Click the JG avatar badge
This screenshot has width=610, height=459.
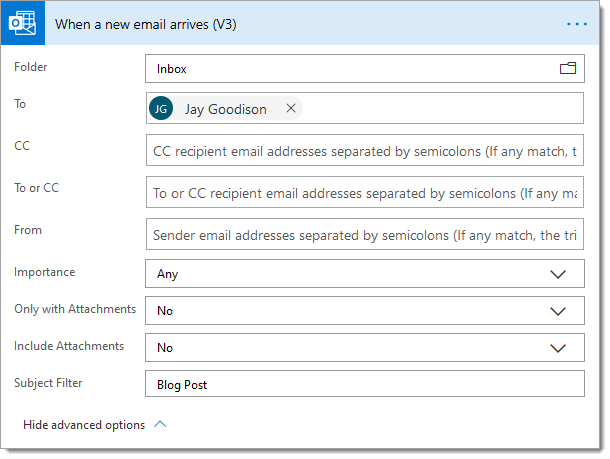tap(161, 108)
